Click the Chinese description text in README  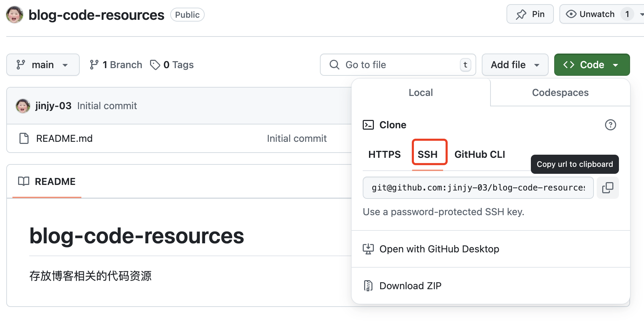[91, 276]
